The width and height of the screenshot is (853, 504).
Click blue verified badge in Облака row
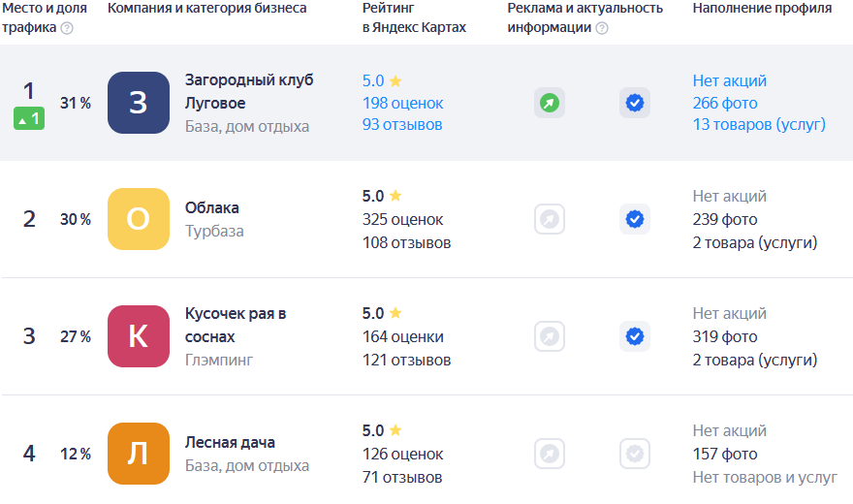point(635,220)
